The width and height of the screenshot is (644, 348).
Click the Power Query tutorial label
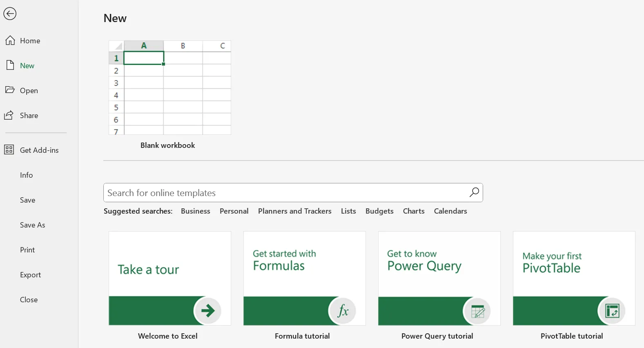tap(437, 336)
